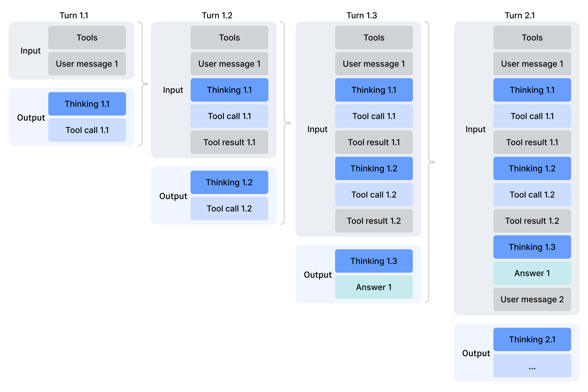Select Thinking 1.2 block in Turn 1.2 output
This screenshot has width=588, height=392.
[229, 182]
